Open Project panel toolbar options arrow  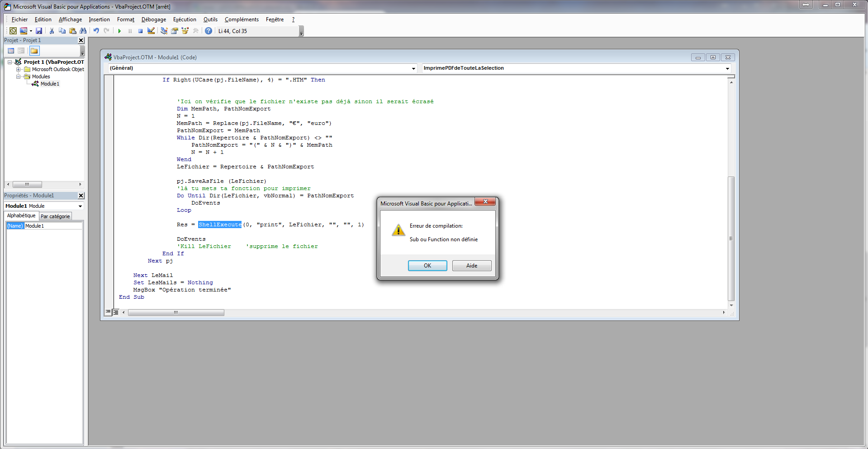[82, 51]
